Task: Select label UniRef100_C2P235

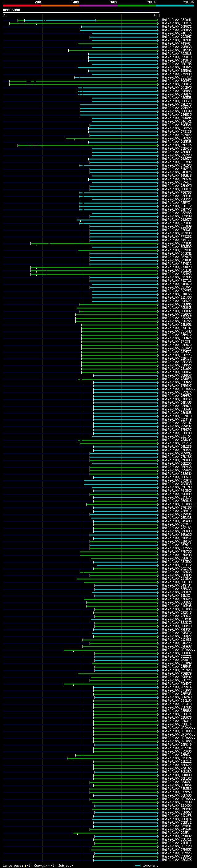Action: 176,362
